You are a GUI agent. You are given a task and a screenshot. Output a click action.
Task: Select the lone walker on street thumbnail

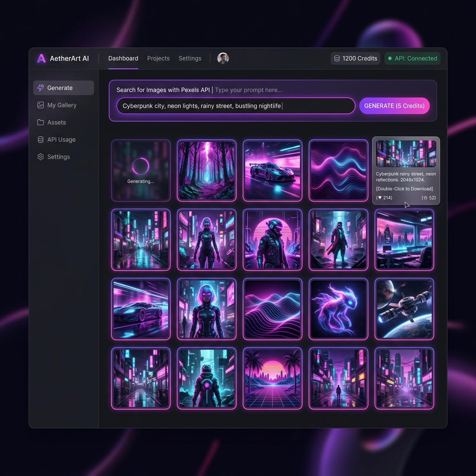(338, 378)
